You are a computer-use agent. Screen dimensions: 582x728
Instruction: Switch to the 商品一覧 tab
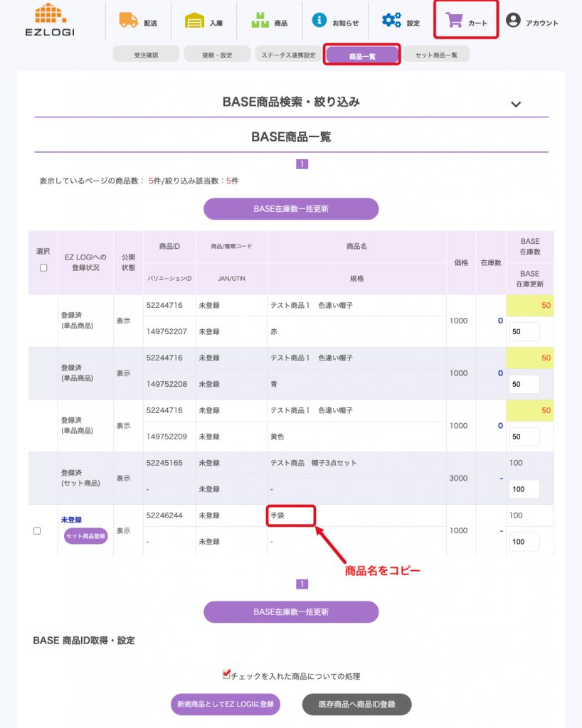[x=362, y=55]
